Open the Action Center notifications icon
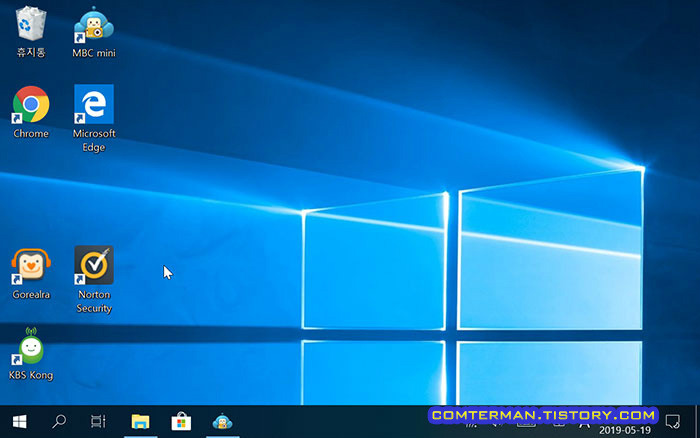The image size is (700, 438). tap(672, 421)
